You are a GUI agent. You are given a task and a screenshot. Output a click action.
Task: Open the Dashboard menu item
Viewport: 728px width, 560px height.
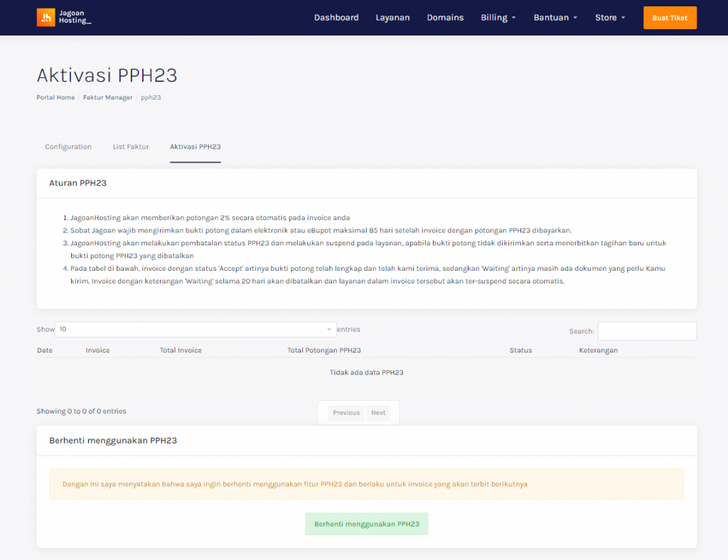pyautogui.click(x=336, y=18)
